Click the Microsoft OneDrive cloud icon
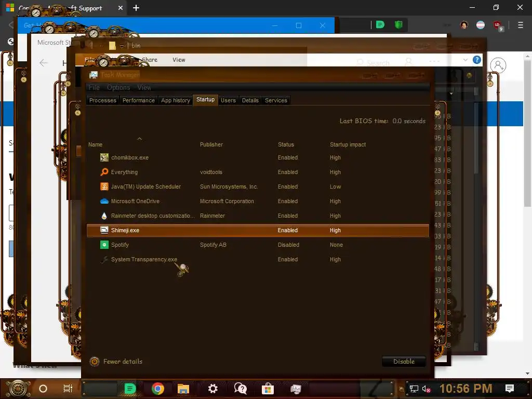 (x=104, y=201)
